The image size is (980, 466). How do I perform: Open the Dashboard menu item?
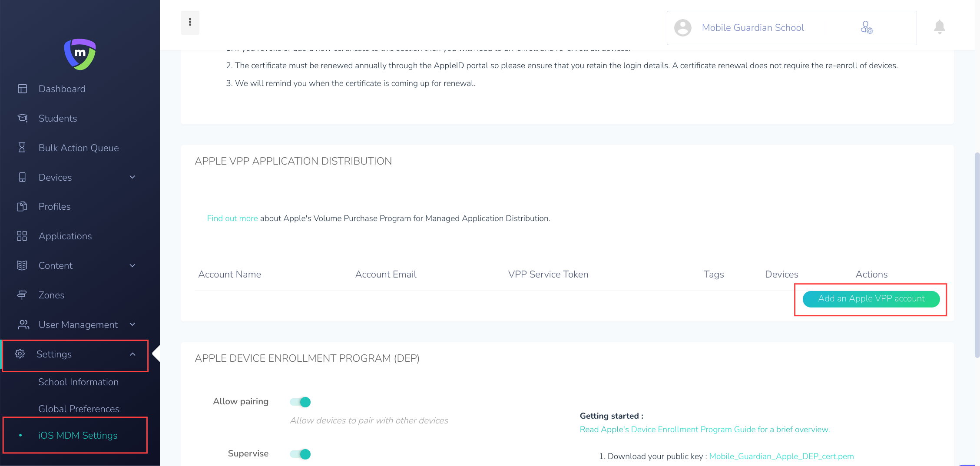pyautogui.click(x=62, y=89)
